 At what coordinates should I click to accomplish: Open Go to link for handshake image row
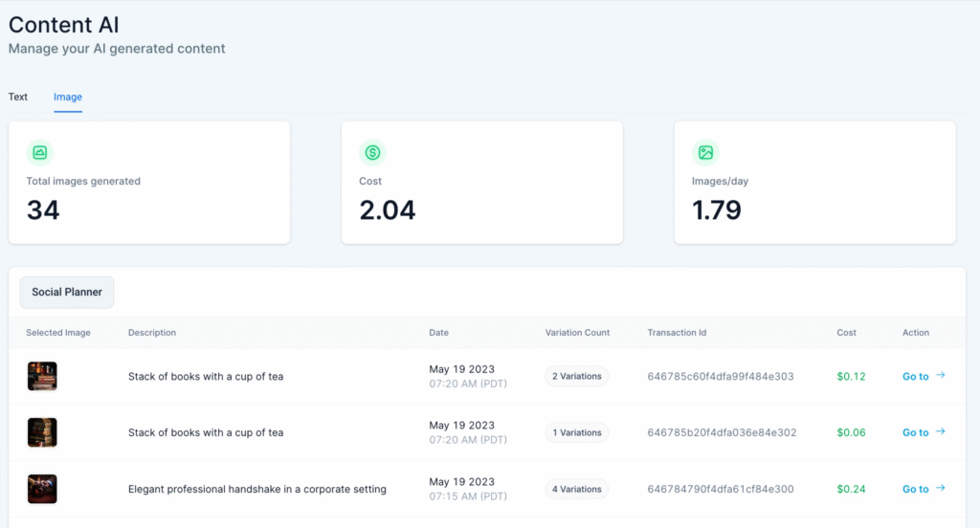(916, 490)
